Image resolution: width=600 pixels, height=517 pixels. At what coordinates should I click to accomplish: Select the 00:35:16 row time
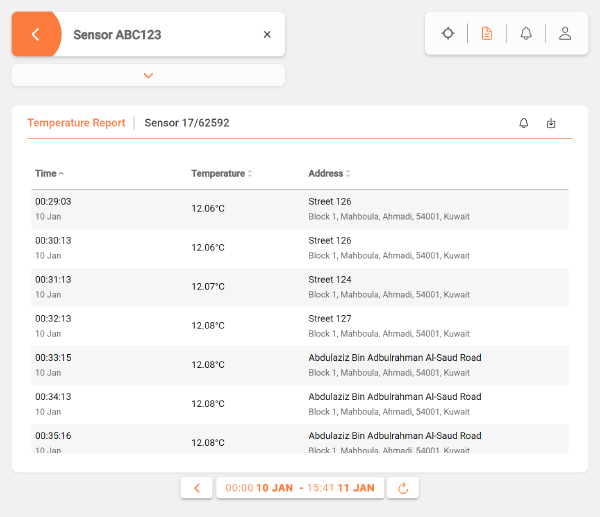coord(53,436)
